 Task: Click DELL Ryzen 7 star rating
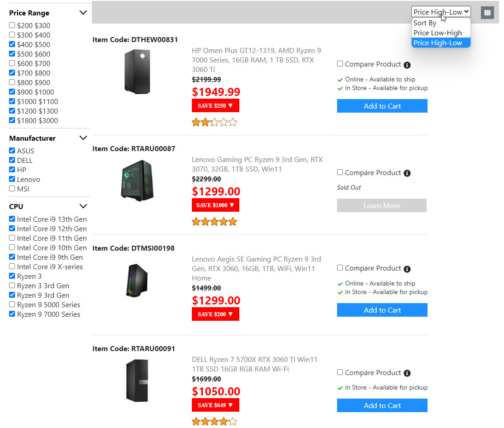pos(214,422)
